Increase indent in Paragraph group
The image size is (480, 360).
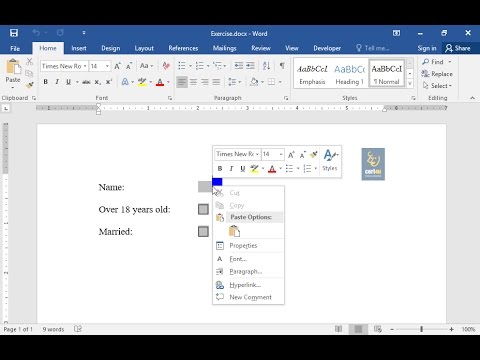pyautogui.click(x=250, y=66)
